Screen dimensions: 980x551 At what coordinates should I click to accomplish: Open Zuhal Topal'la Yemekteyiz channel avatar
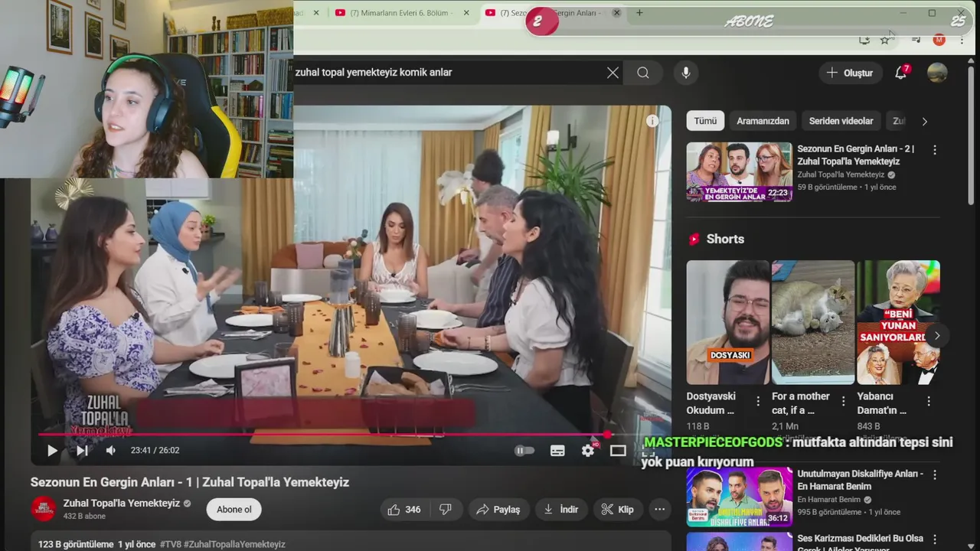tap(44, 509)
